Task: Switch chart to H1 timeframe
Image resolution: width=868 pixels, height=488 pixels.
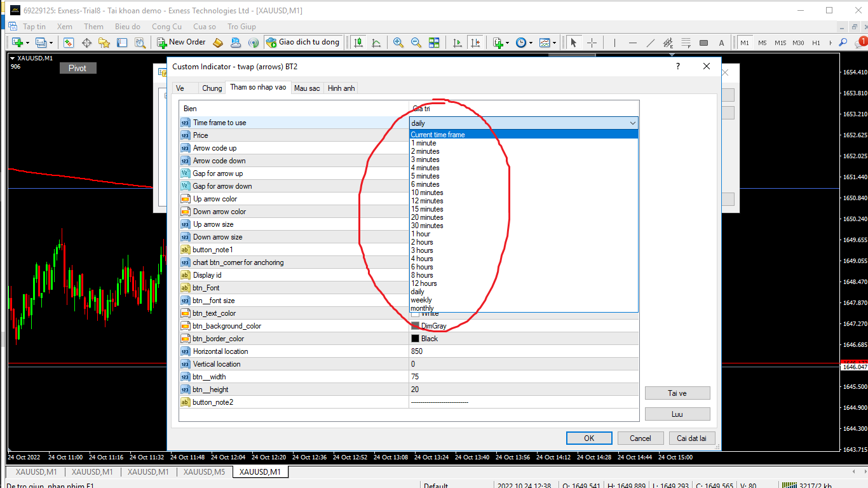Action: 816,43
